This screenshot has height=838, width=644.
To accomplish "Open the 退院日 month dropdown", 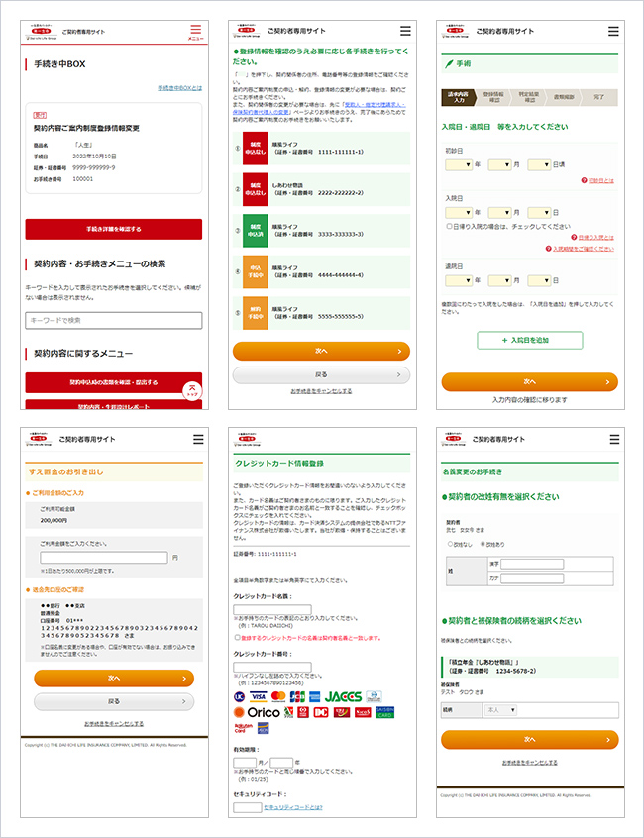I will 498,280.
